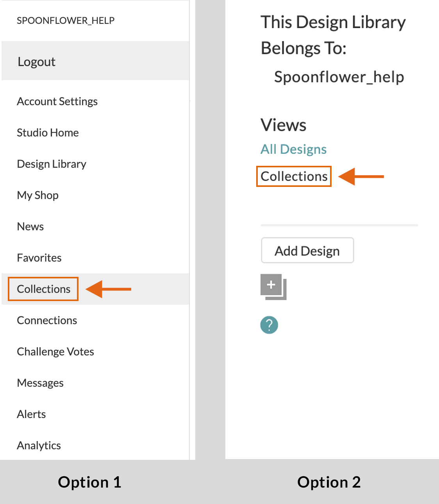Click the Views heading
This screenshot has height=504, width=439.
(x=284, y=125)
